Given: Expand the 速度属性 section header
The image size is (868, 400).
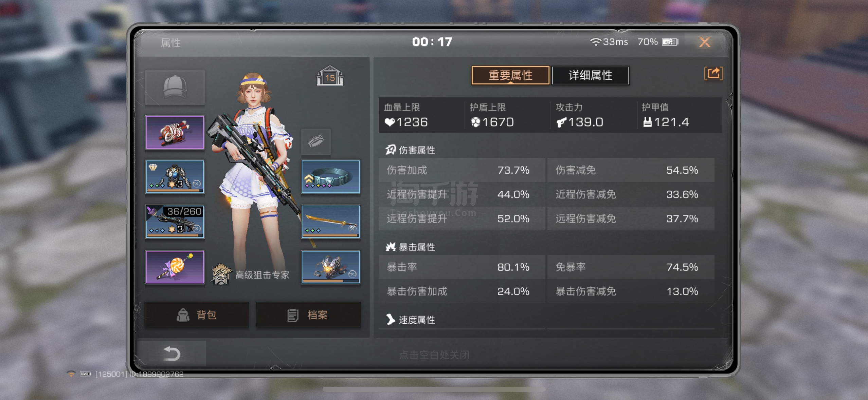Looking at the screenshot, I should (410, 320).
